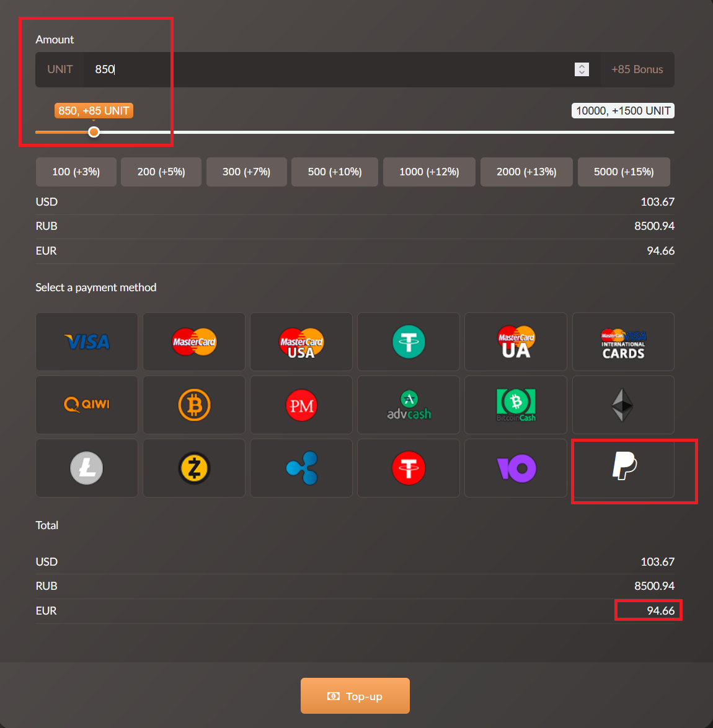The image size is (713, 728).
Task: Click the 500 (+10%) preset button
Action: pos(335,172)
